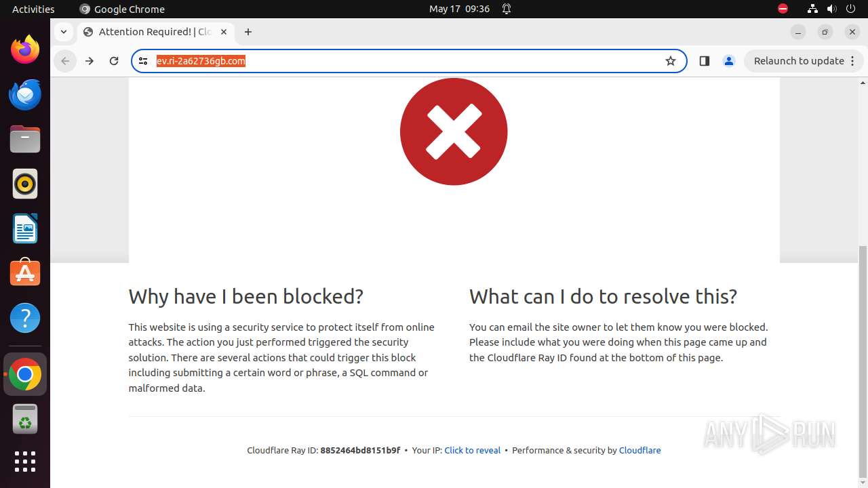Open the clock and calendar panel
Viewport: 868px width, 488px height.
459,9
